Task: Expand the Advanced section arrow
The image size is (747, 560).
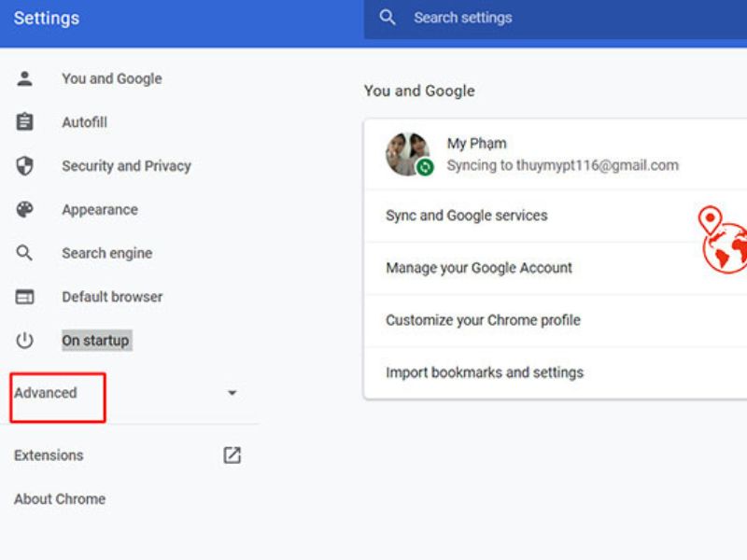Action: point(232,393)
